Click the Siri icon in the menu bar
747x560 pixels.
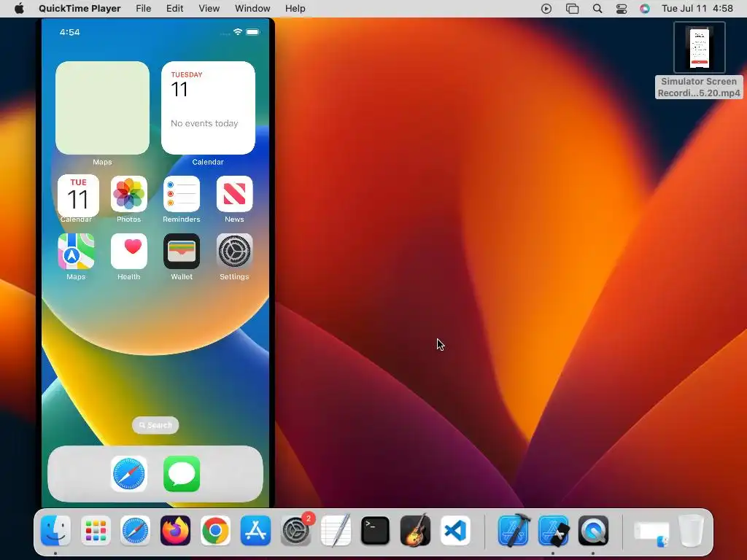tap(645, 9)
